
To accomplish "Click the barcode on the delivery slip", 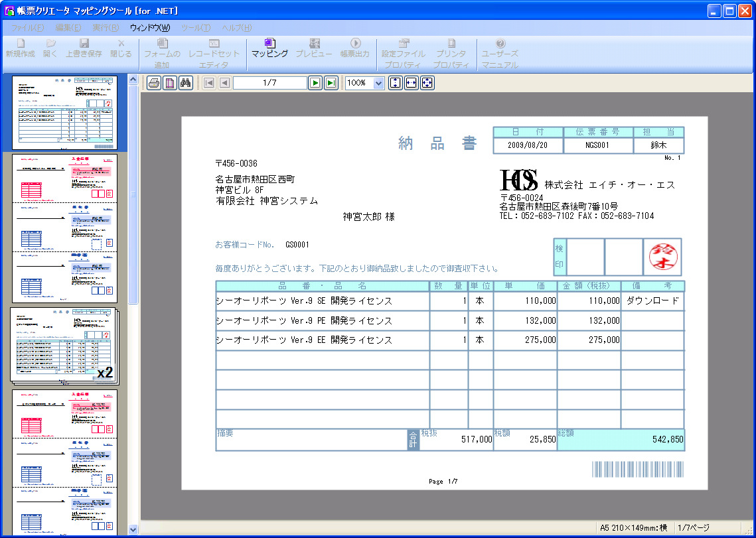I will 638,470.
